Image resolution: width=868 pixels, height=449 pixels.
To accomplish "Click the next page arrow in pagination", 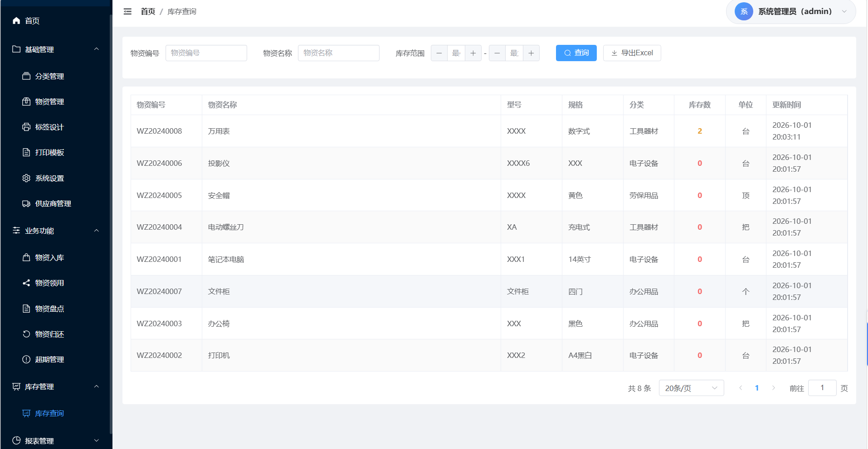I will 773,388.
